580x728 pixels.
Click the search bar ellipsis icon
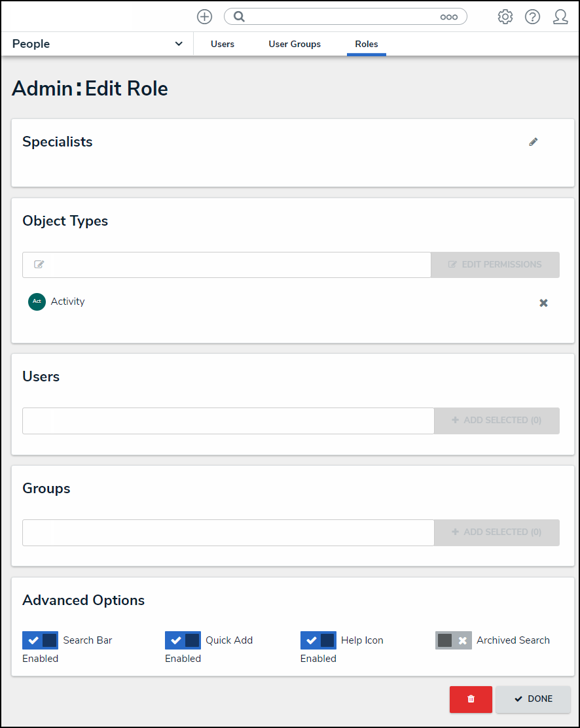click(448, 17)
